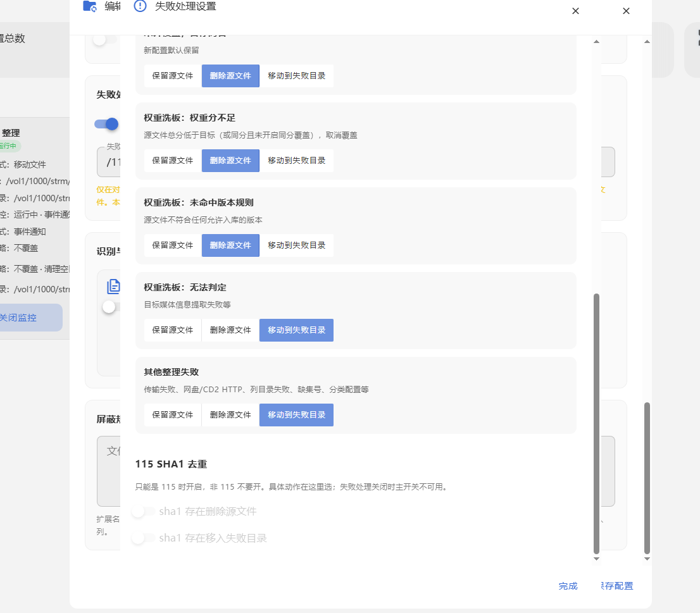The height and width of the screenshot is (613, 700).
Task: Toggle sha1 存在移入失败目录 switch
Action: [143, 538]
